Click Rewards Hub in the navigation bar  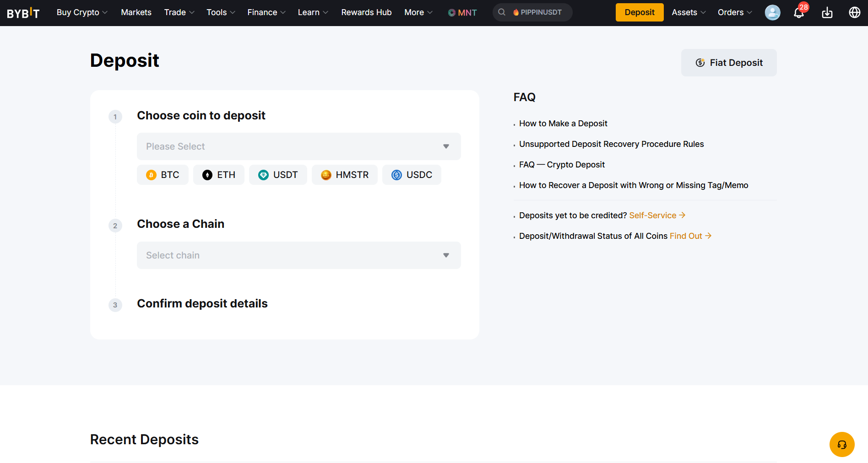(x=366, y=12)
